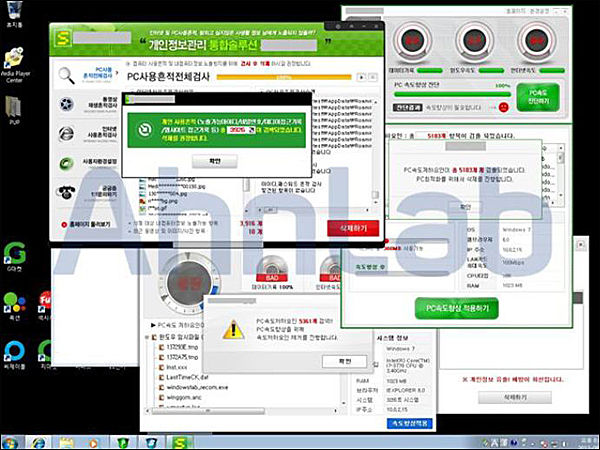Click the yellow S logo in green header
Viewport: 600px width, 450px height.
click(62, 39)
